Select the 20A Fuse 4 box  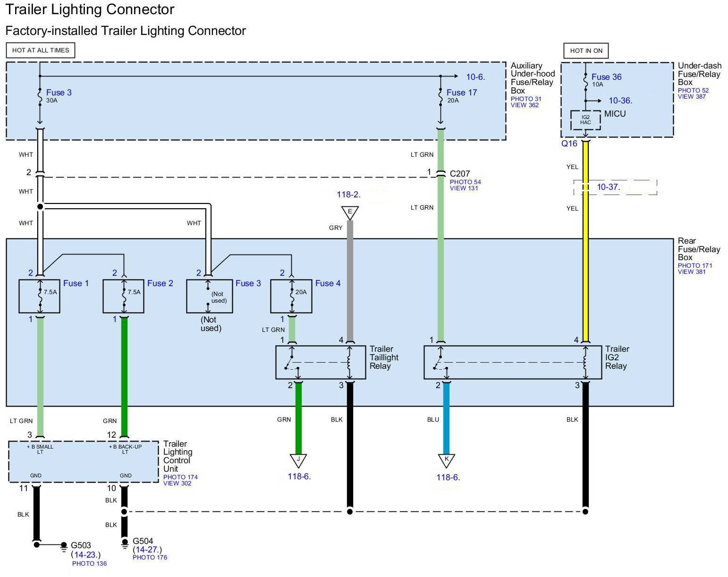click(x=291, y=296)
